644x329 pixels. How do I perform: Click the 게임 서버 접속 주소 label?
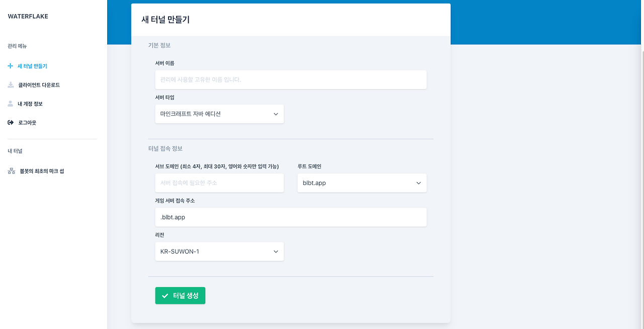click(175, 201)
